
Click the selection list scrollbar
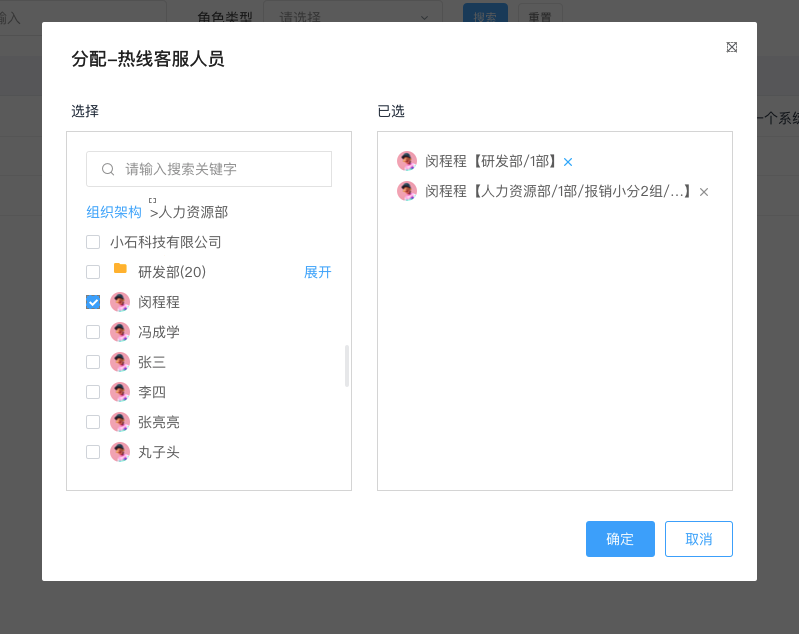pyautogui.click(x=347, y=366)
